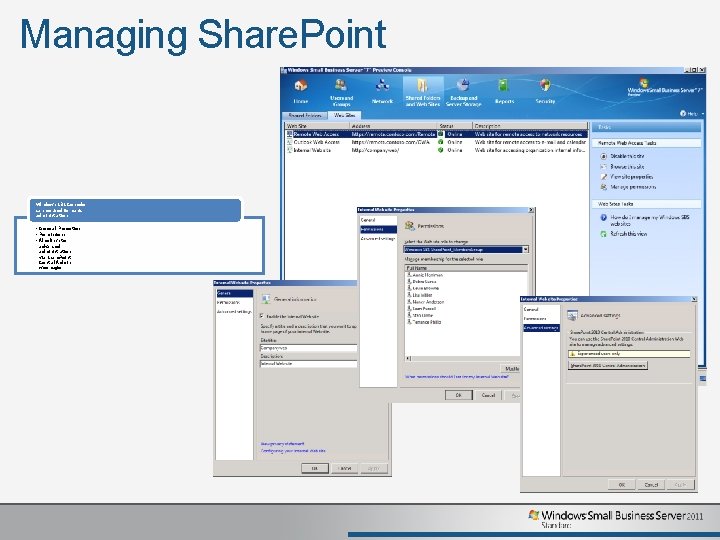Click the Online status icon for Outlook Web Access

(440, 142)
